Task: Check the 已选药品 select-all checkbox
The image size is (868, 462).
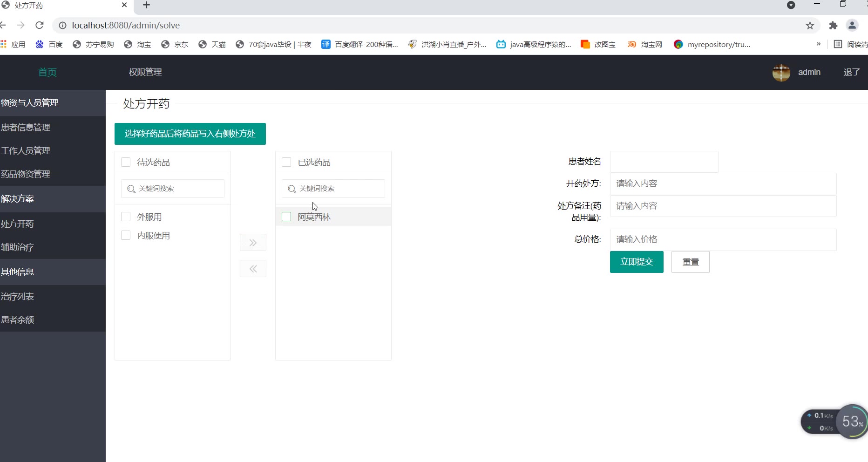Action: point(286,162)
